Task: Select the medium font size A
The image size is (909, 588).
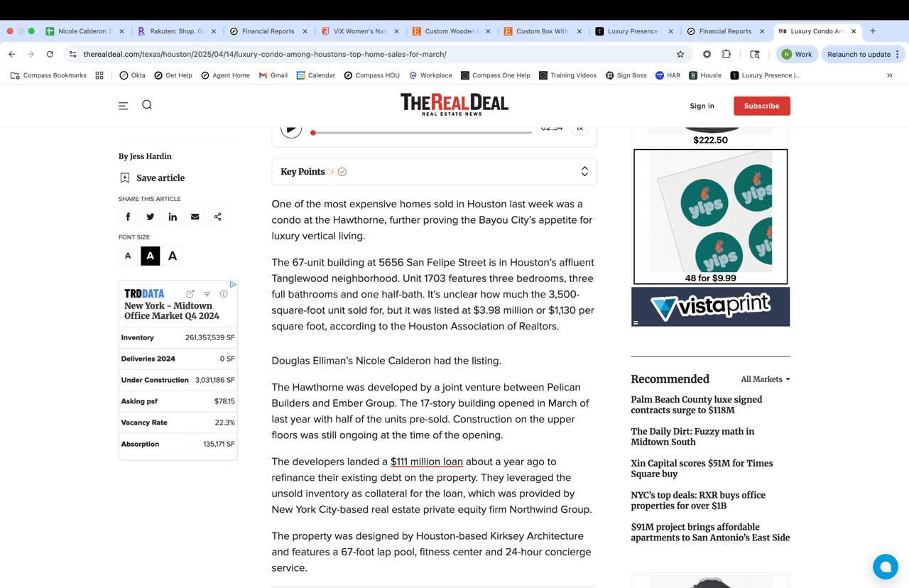Action: tap(151, 256)
